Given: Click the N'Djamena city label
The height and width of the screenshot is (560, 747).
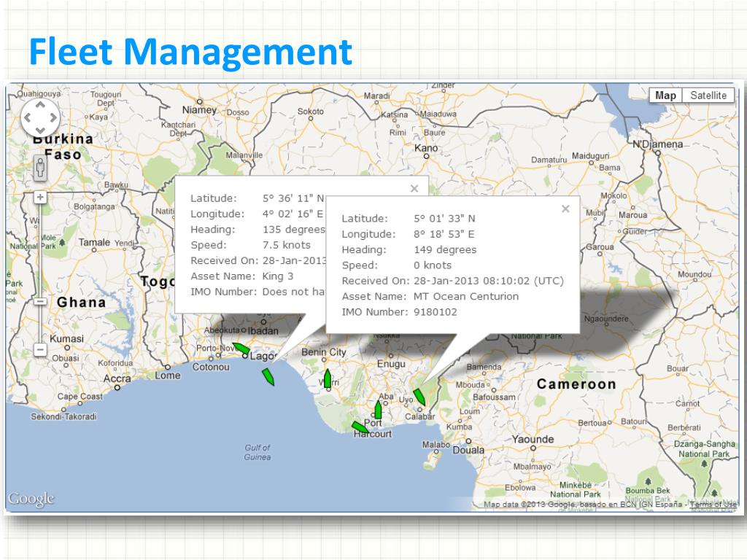Looking at the screenshot, I should 657,144.
